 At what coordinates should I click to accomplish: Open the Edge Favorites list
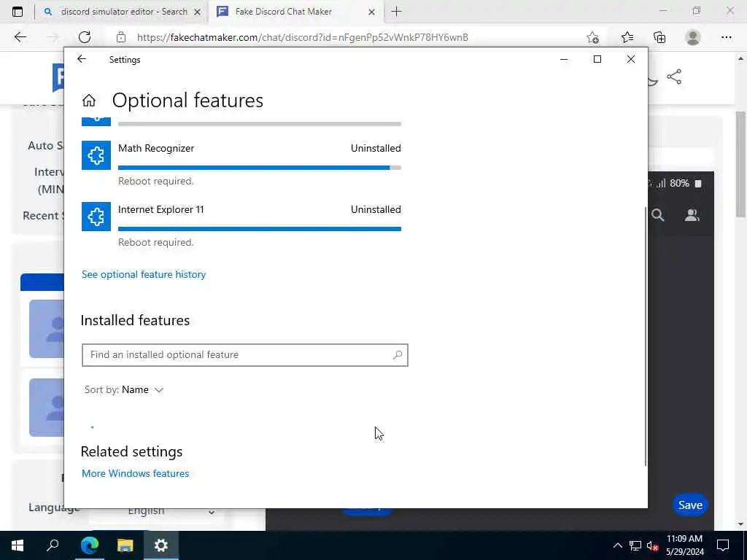627,37
